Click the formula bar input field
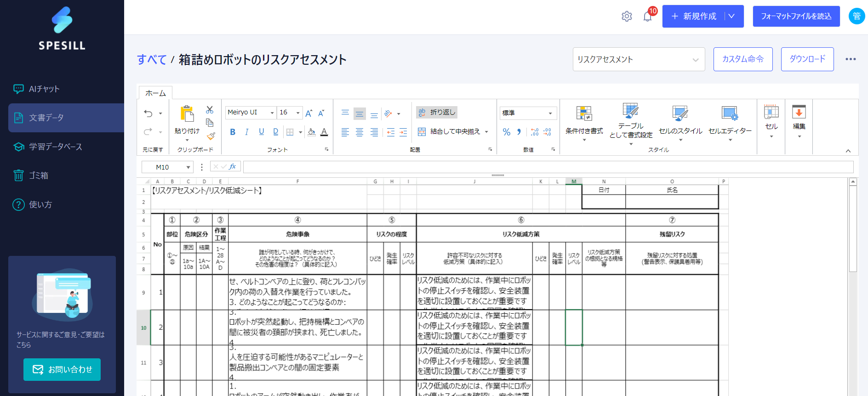Screen dimensions: 868x396 coord(547,167)
